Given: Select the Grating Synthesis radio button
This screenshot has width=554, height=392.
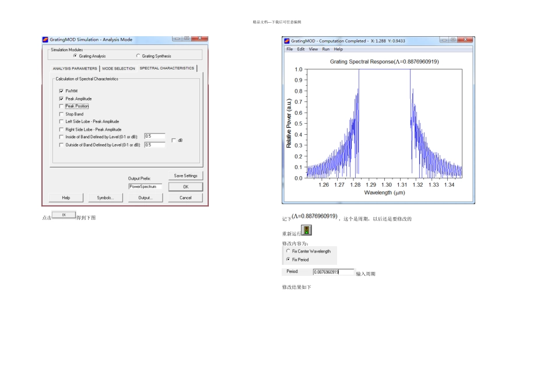Looking at the screenshot, I should [x=138, y=56].
